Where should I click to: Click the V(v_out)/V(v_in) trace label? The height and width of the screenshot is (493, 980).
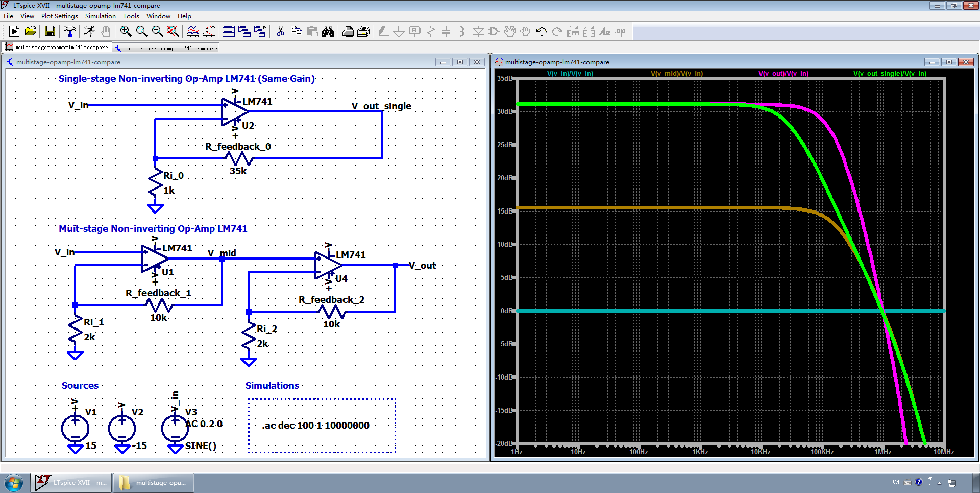(x=783, y=74)
